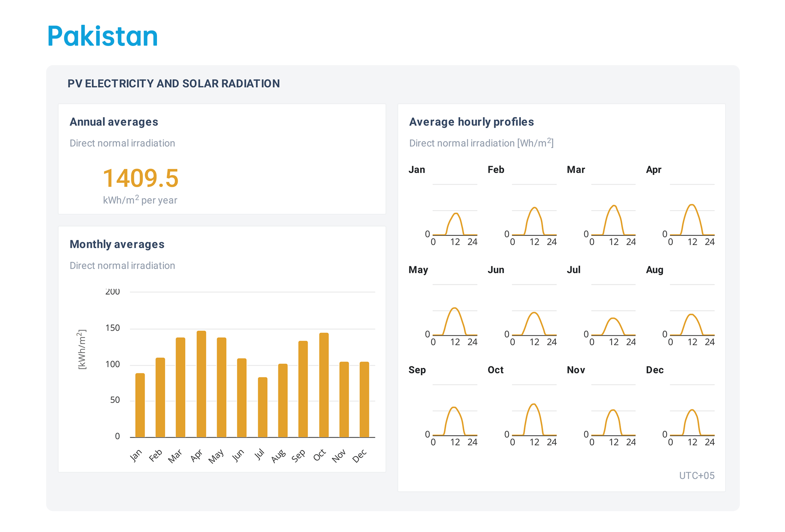The image size is (785, 532).
Task: Click the Annual averages heading
Action: coord(114,122)
